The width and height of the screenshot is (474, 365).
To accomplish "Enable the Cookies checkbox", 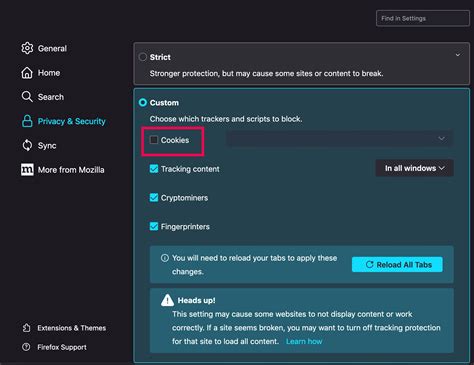I will click(x=154, y=140).
